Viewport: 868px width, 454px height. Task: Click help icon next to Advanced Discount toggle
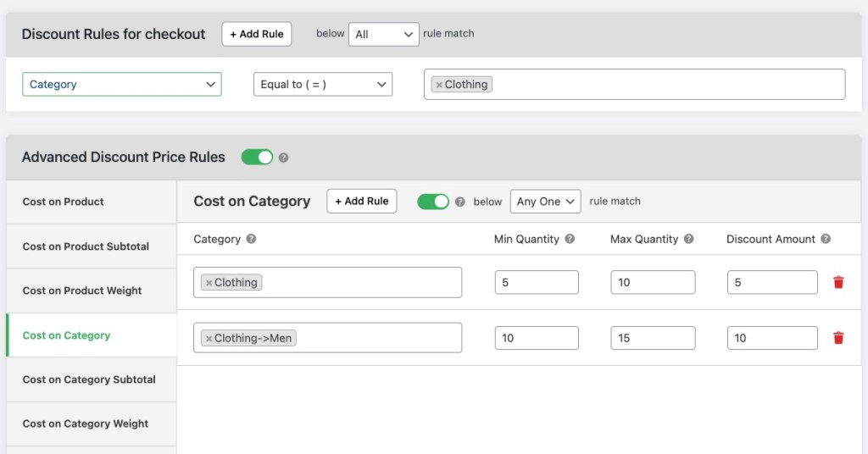click(x=284, y=158)
